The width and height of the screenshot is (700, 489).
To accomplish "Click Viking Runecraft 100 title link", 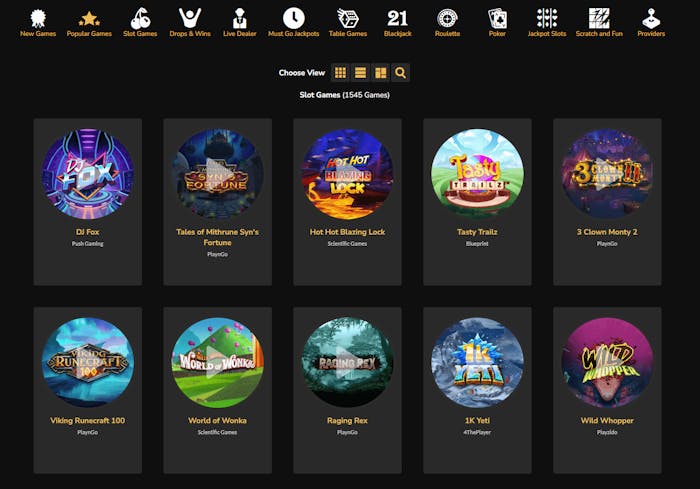I will (x=88, y=420).
